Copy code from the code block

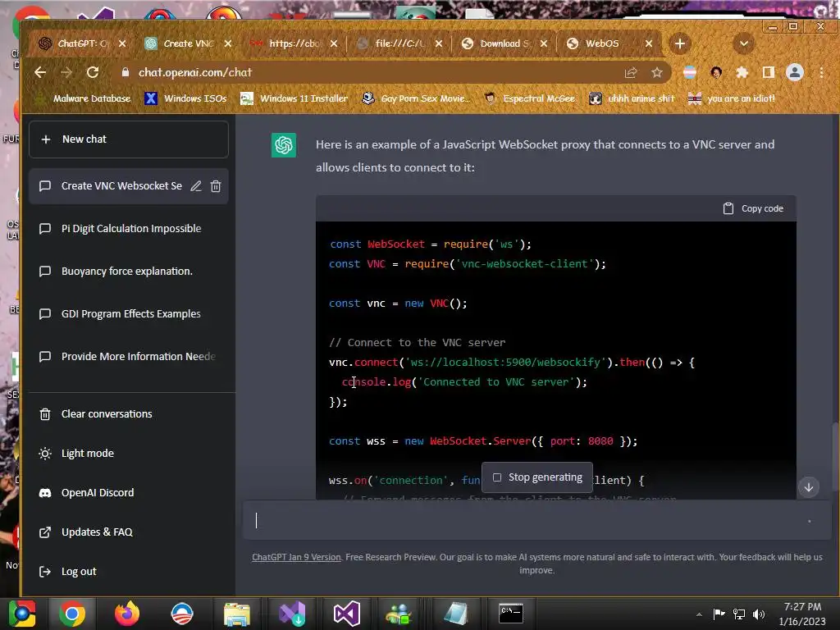(x=753, y=208)
